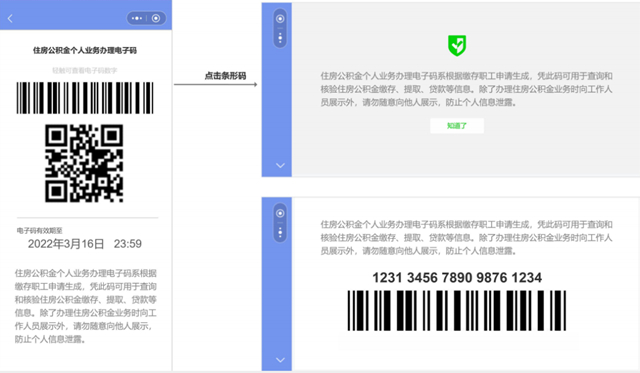Tap the QR code image
The height and width of the screenshot is (373, 640).
84,163
